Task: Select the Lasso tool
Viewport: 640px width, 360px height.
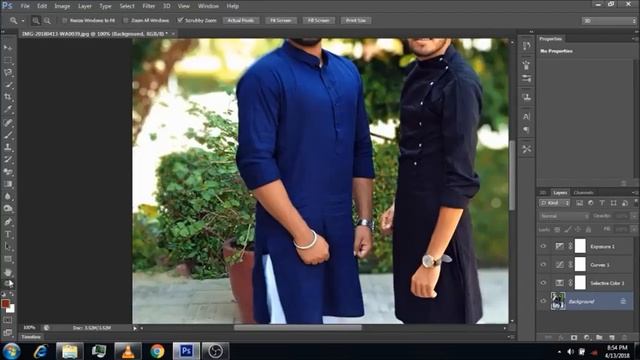Action: coord(8,73)
